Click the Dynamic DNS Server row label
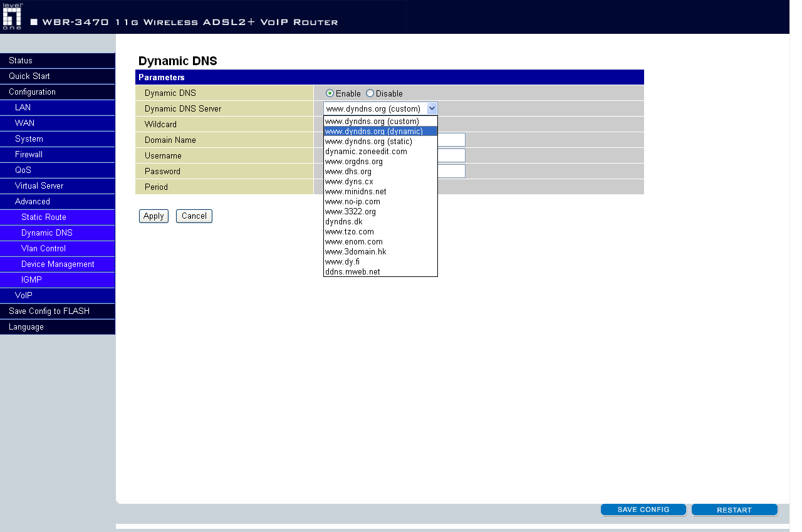 (183, 109)
